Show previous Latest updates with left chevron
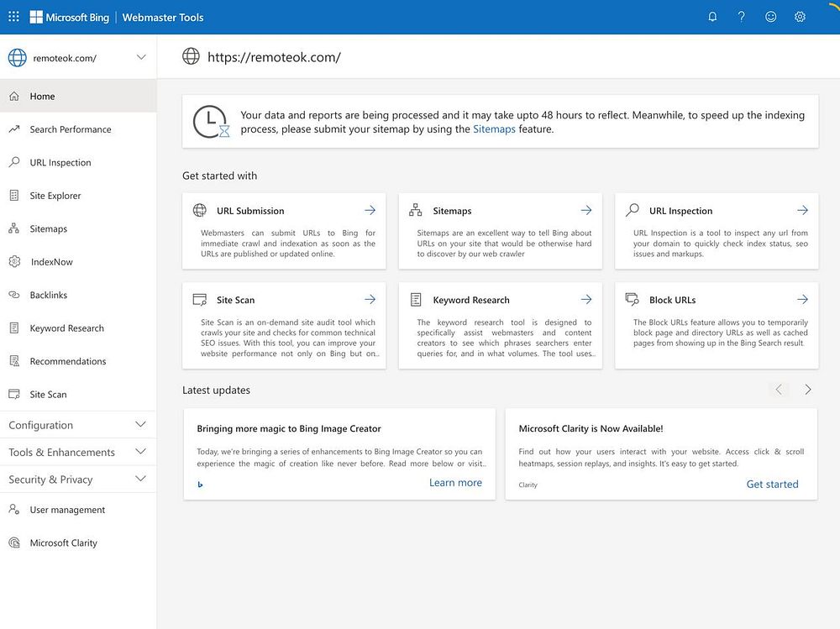Image resolution: width=840 pixels, height=629 pixels. point(779,390)
